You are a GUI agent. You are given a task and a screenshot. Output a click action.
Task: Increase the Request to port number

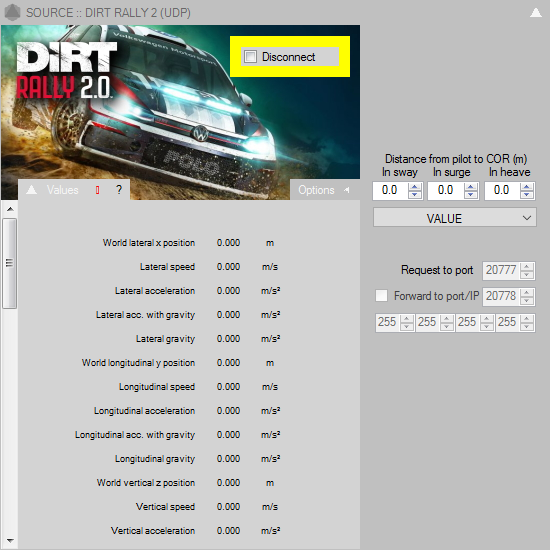coord(527,267)
